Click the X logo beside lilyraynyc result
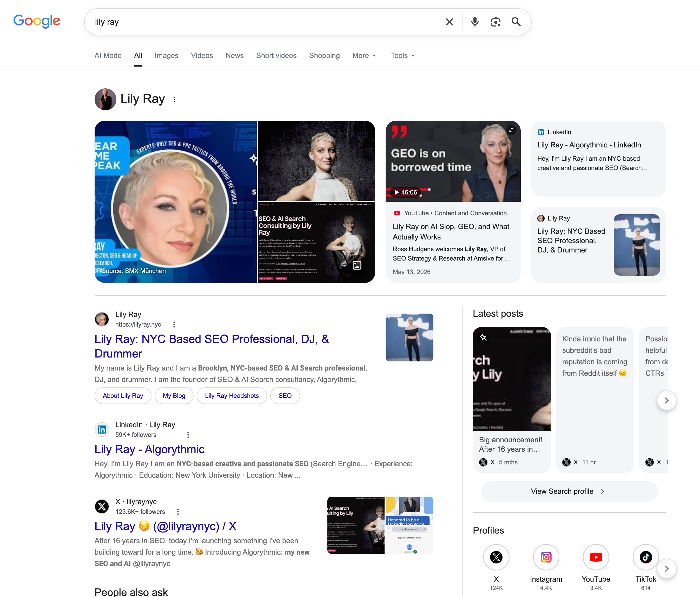Image resolution: width=700 pixels, height=597 pixels. pos(102,507)
